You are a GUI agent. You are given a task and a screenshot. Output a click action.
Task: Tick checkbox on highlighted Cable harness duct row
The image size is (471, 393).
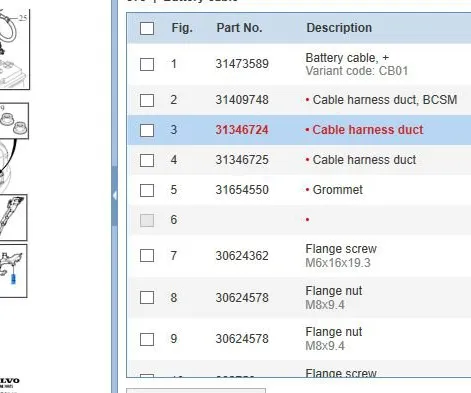click(x=147, y=130)
